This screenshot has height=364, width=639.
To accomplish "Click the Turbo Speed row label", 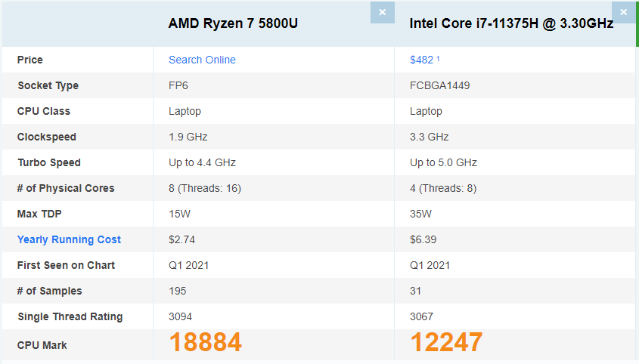I will (49, 162).
